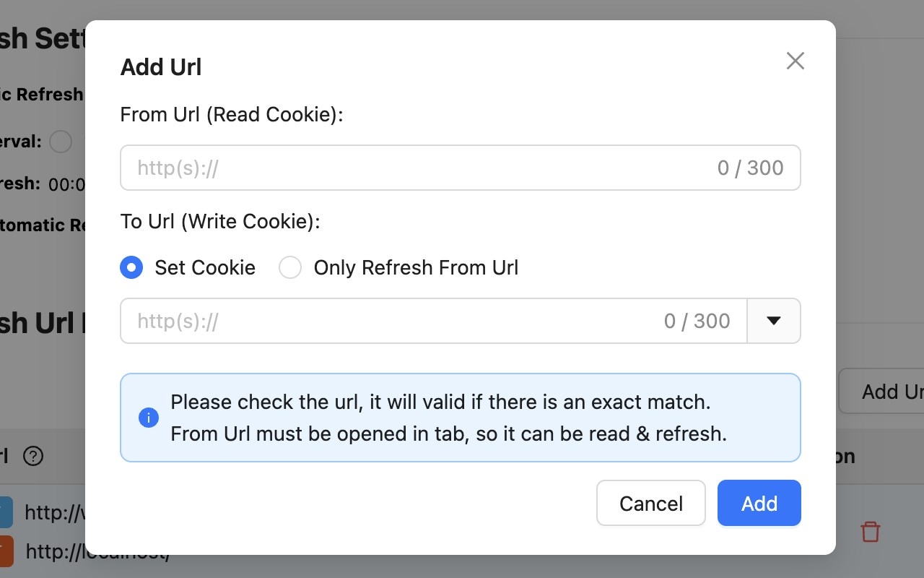Viewport: 924px width, 578px height.
Task: Choose the Only Refresh From Url radio
Action: 290,268
